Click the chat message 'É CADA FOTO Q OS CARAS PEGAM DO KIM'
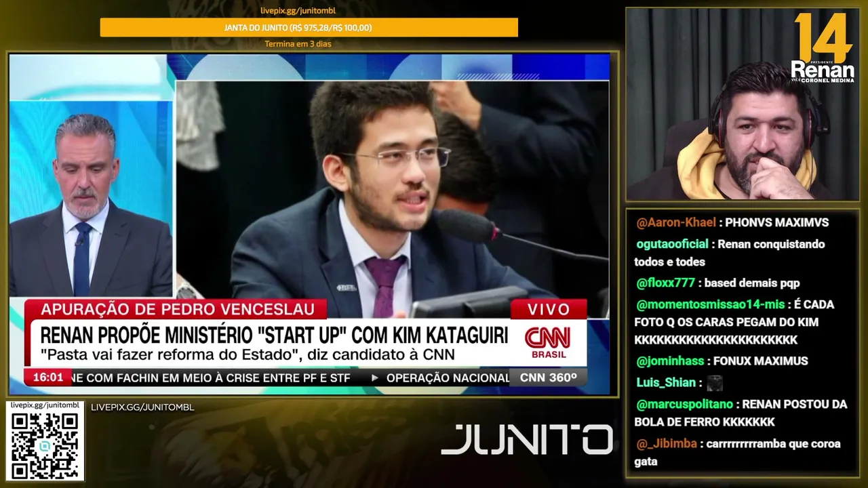Viewport: 868px width, 488px height. [x=734, y=322]
